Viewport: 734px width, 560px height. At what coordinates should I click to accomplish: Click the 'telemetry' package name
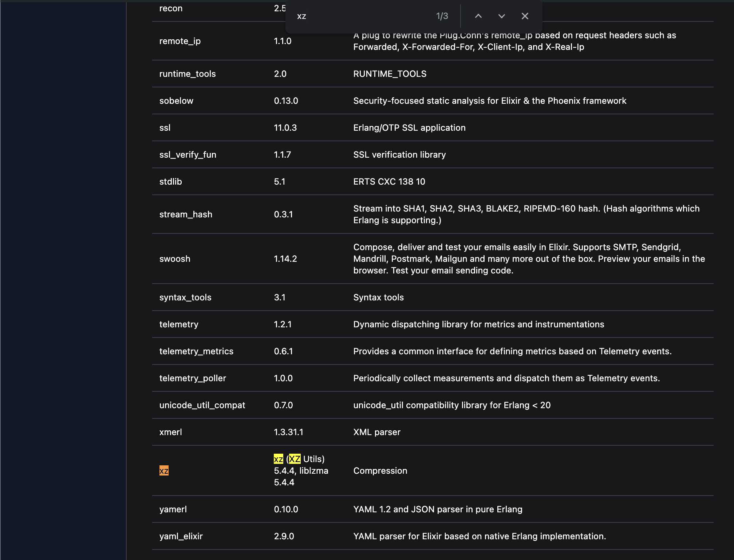[179, 324]
